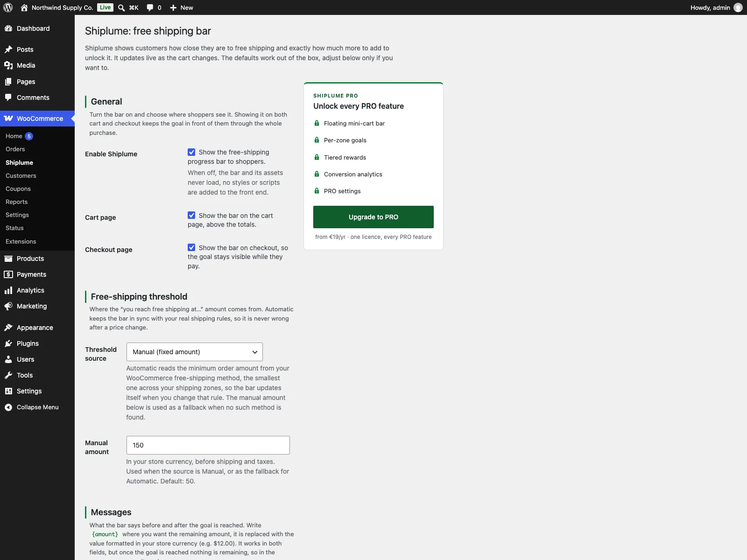The image size is (747, 560).
Task: Click the comments bubble icon in admin bar
Action: [150, 7]
